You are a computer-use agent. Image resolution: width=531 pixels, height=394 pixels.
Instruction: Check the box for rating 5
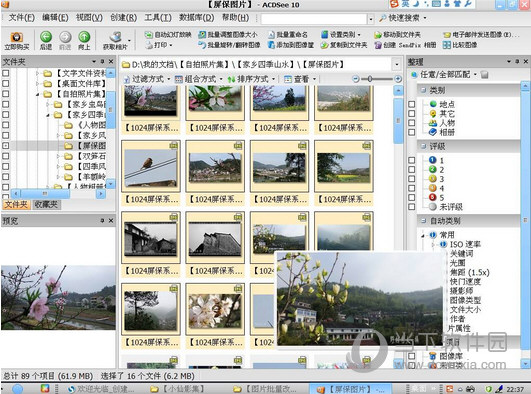[411, 197]
